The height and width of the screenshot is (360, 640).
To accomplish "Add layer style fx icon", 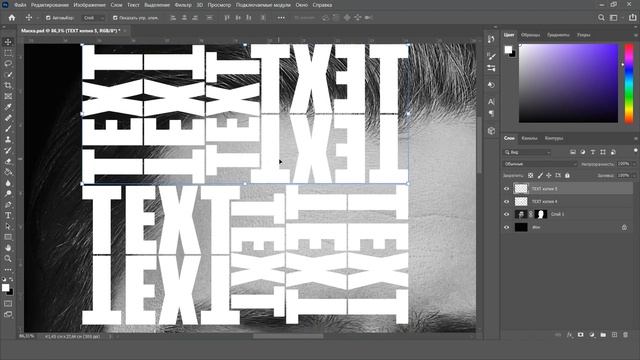I will (569, 335).
